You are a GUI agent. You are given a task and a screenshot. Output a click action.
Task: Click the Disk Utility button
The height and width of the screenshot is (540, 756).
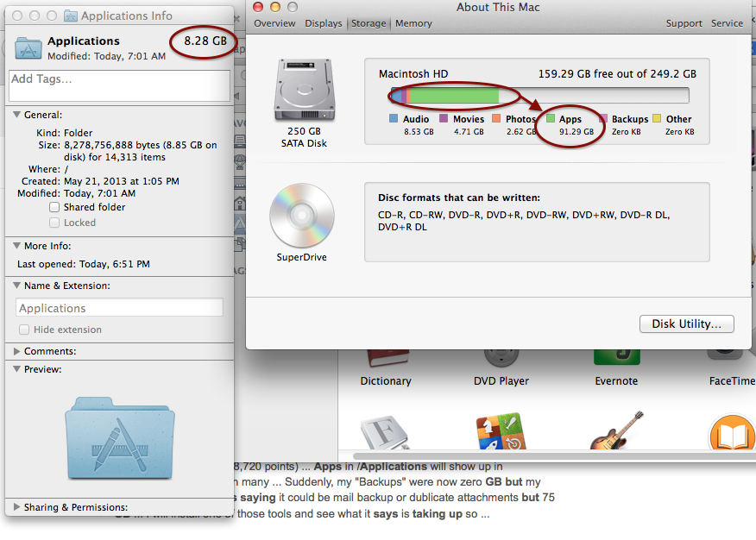click(x=687, y=323)
